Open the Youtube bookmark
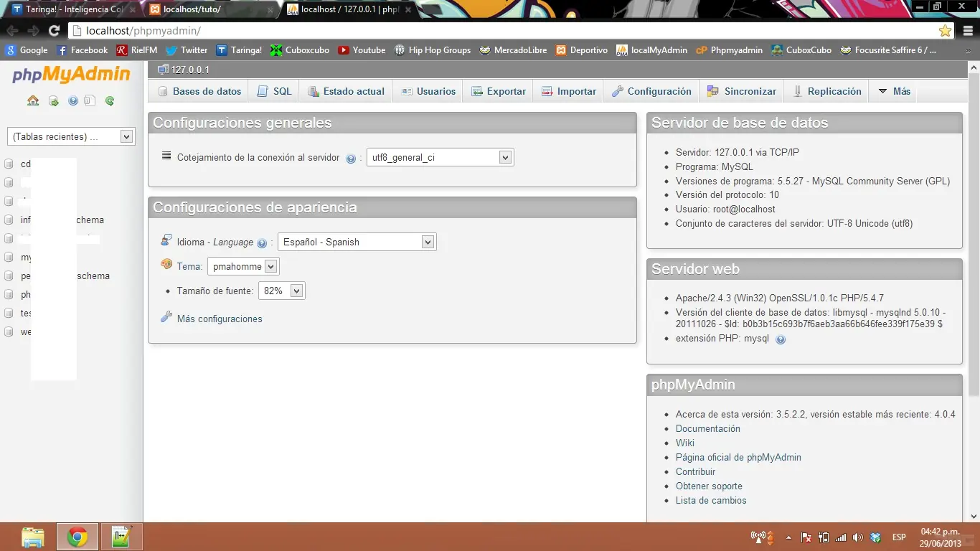 click(362, 50)
